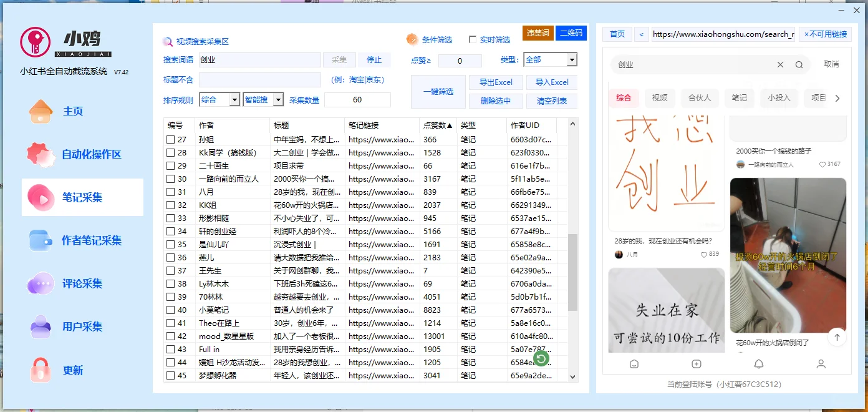Click the back-to-top arrow button
This screenshot has height=412, width=868.
pos(837,337)
